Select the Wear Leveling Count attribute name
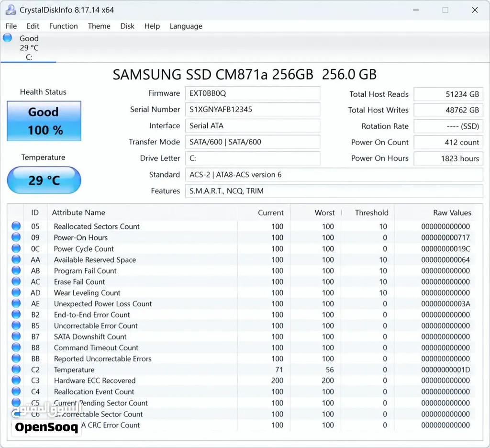This screenshot has height=448, width=490. click(x=87, y=292)
